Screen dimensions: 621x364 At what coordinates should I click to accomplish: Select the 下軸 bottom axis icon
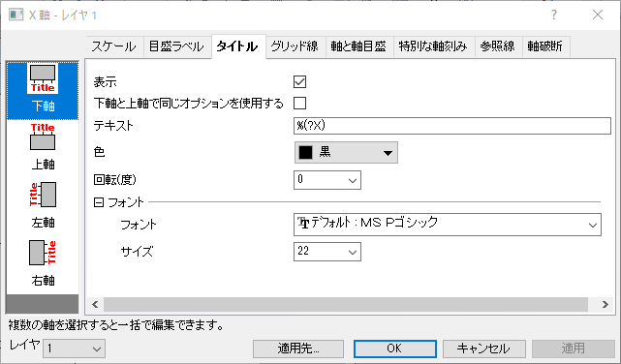(43, 91)
